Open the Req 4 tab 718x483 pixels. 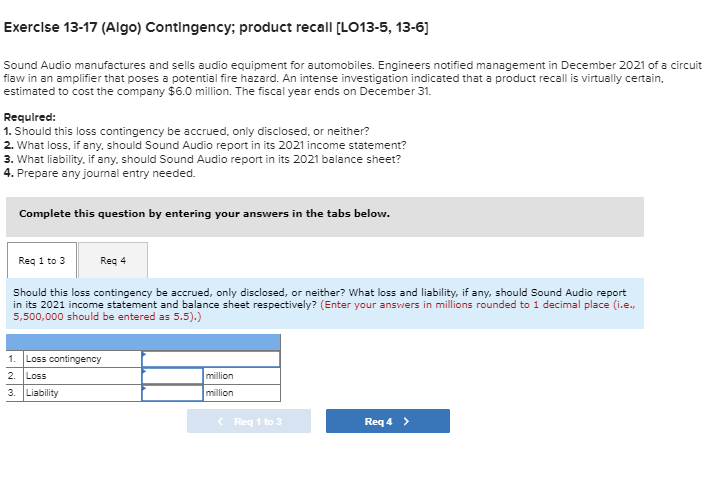click(113, 261)
